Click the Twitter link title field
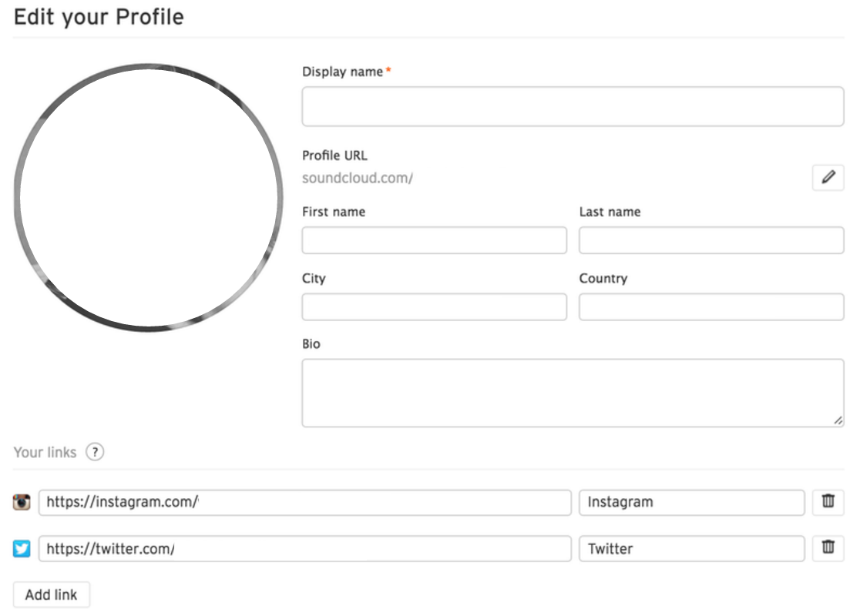 coord(691,548)
